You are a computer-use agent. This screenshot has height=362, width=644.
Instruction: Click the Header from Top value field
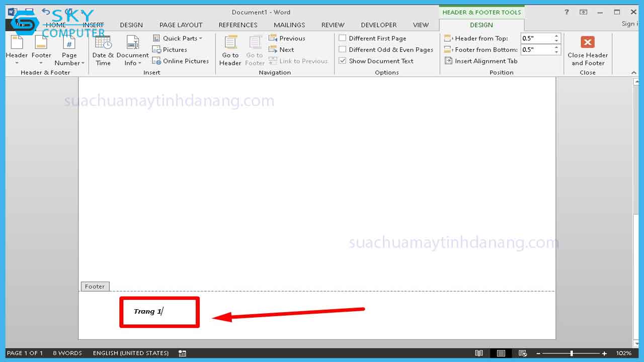536,38
